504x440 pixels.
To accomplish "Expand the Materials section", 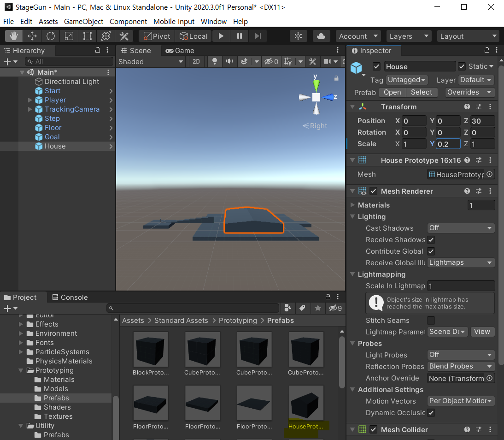I will 352,205.
